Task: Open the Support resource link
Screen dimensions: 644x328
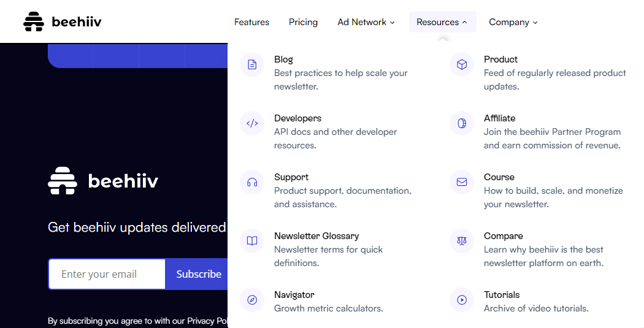Action: 291,177
